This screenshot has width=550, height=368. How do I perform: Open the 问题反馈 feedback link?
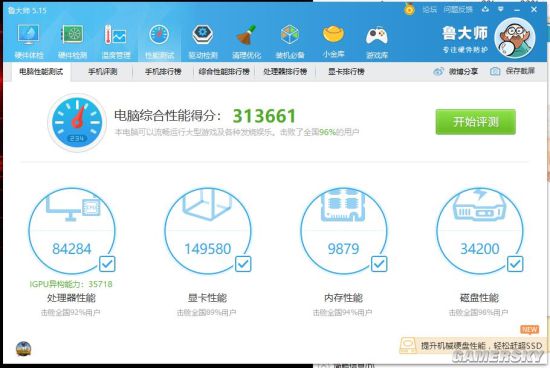[x=458, y=9]
